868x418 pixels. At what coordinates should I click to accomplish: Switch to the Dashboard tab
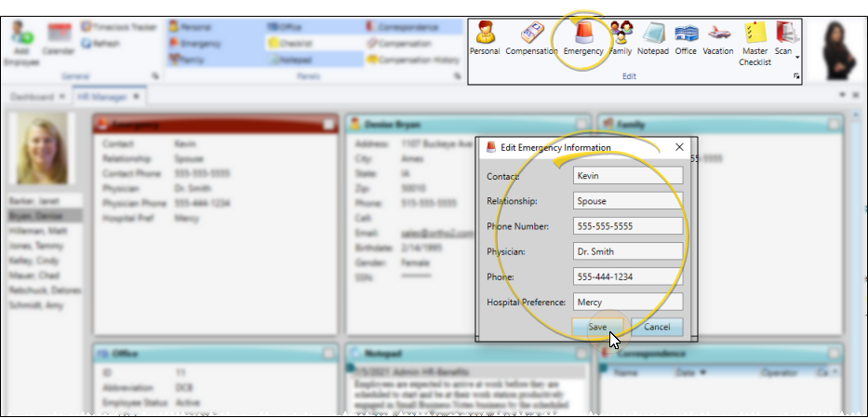(33, 96)
